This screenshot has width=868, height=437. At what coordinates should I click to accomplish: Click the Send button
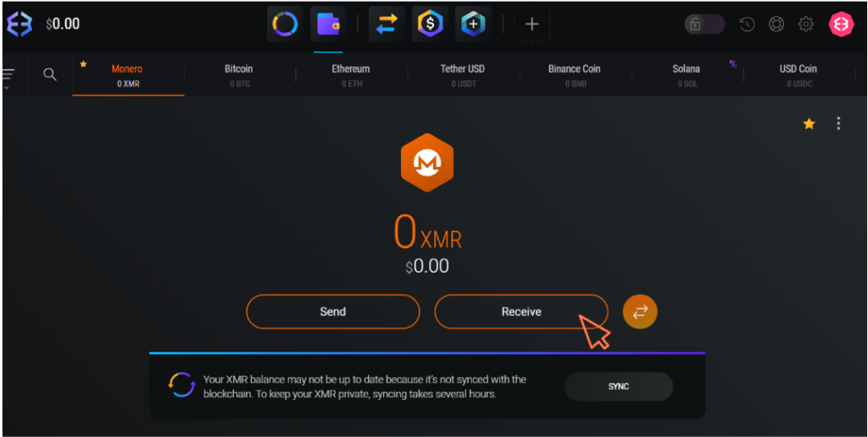click(332, 312)
